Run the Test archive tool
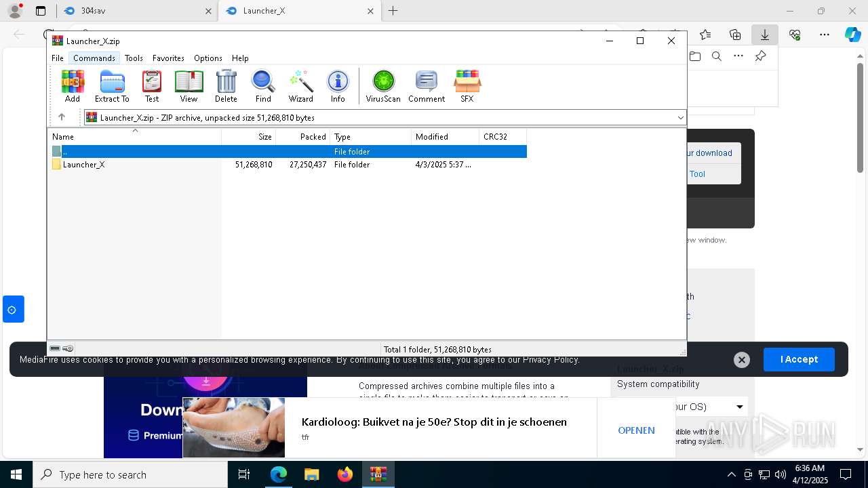The image size is (868, 488). 152,87
